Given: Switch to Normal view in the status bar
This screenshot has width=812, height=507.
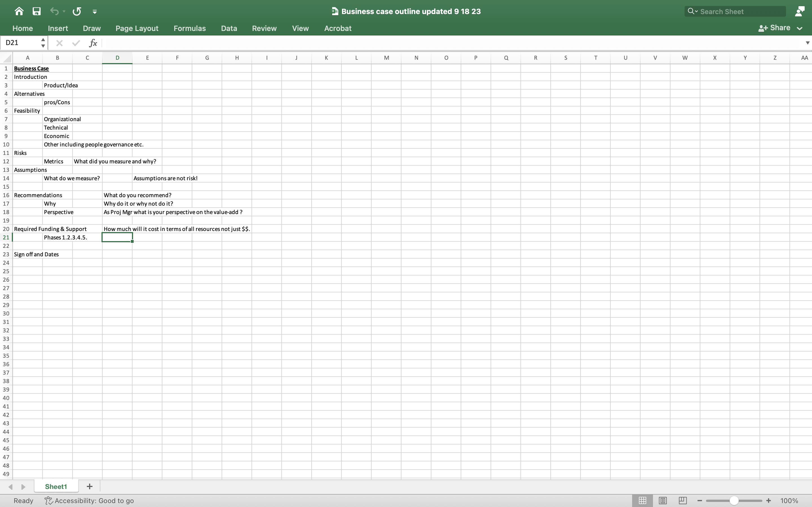Looking at the screenshot, I should point(642,500).
